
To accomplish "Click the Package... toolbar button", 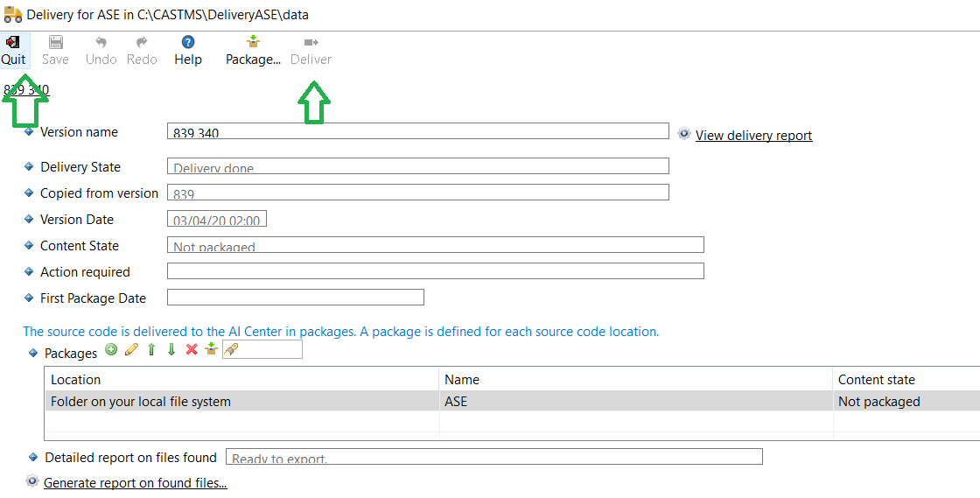I will pos(253,43).
